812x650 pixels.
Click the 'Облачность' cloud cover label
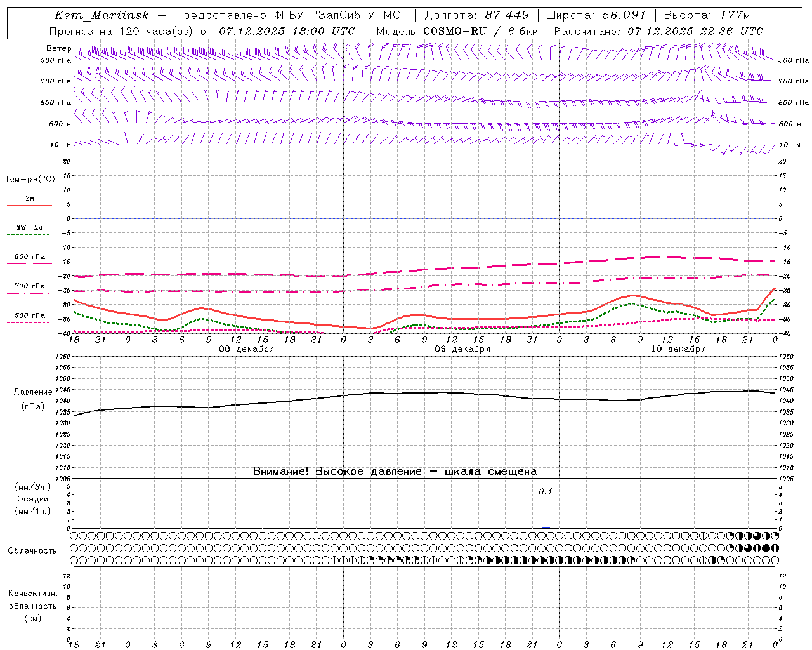point(32,551)
